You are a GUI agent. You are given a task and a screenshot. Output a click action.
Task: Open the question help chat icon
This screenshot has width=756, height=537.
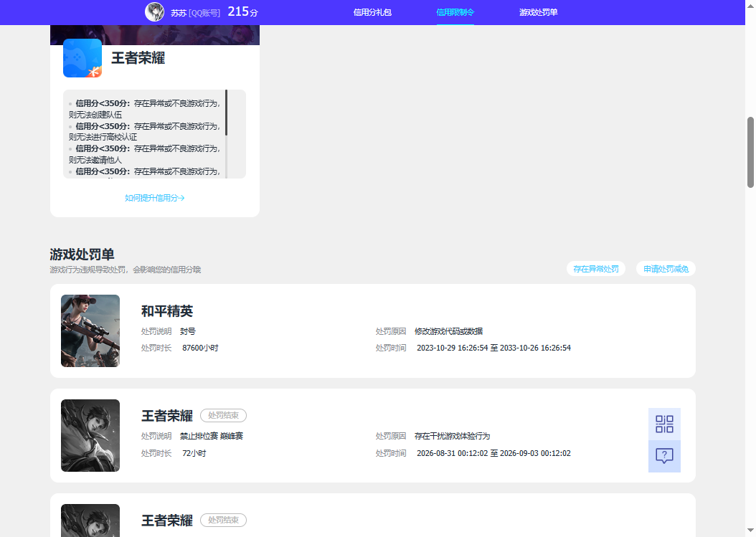coord(664,456)
